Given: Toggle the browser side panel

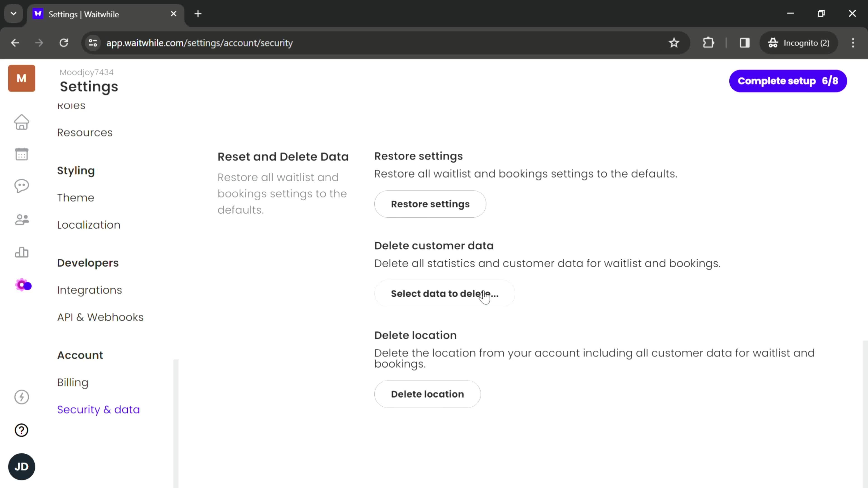Looking at the screenshot, I should click(x=744, y=43).
